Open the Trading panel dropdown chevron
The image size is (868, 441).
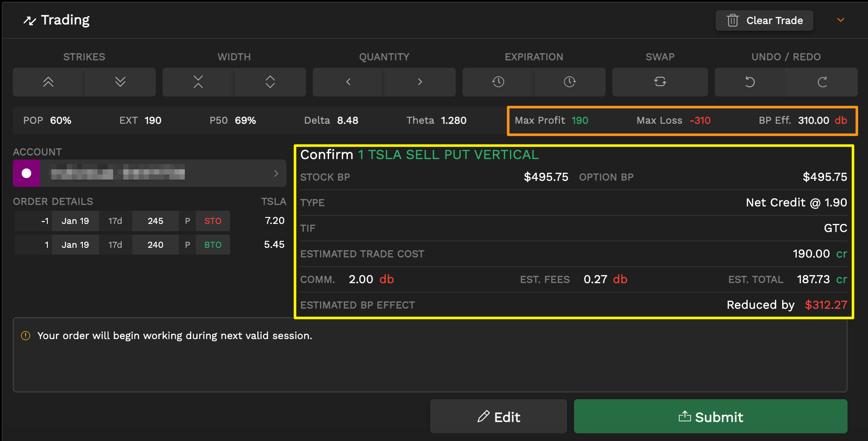[x=840, y=20]
